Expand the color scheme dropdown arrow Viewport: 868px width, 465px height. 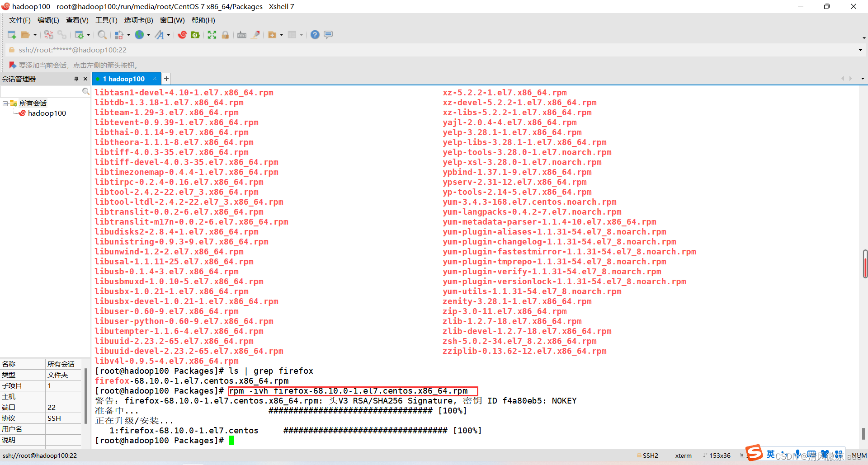coord(128,35)
